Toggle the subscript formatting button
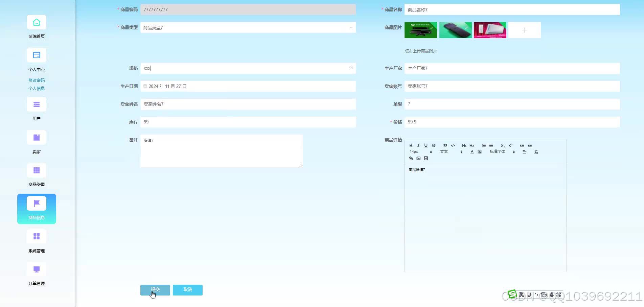The image size is (644, 307). (503, 145)
